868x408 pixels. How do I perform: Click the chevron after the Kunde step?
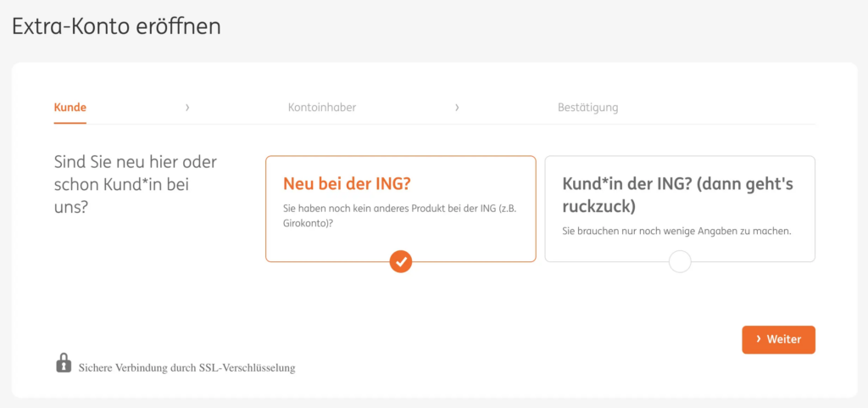pos(187,108)
